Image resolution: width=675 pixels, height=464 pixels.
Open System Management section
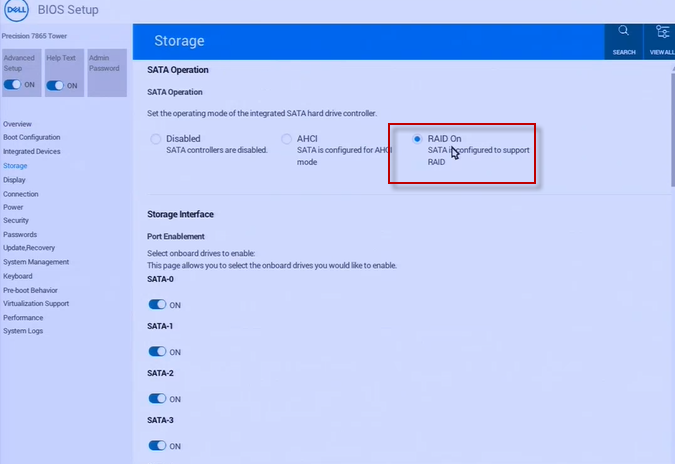pos(36,262)
